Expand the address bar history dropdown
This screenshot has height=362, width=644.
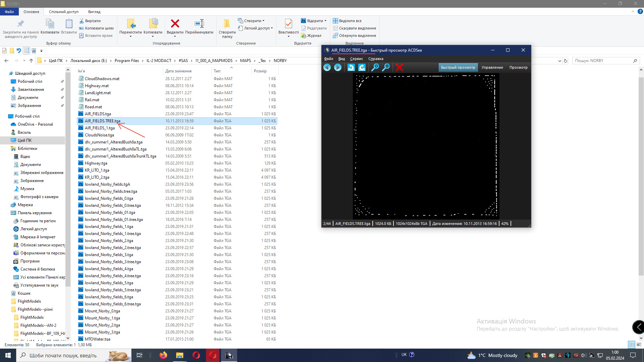tap(559, 61)
